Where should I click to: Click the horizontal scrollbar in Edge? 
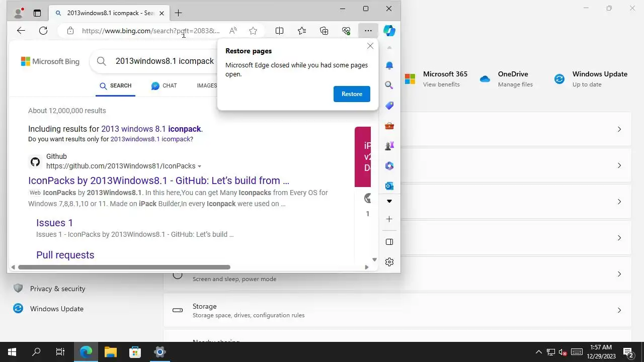click(124, 267)
